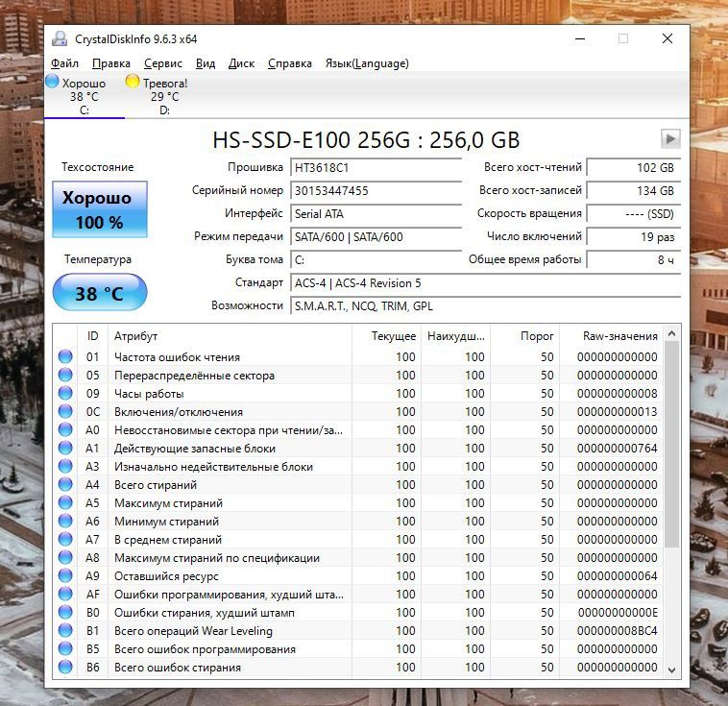Open the Сервис menu
Screen dimensions: 728x706
163,63
